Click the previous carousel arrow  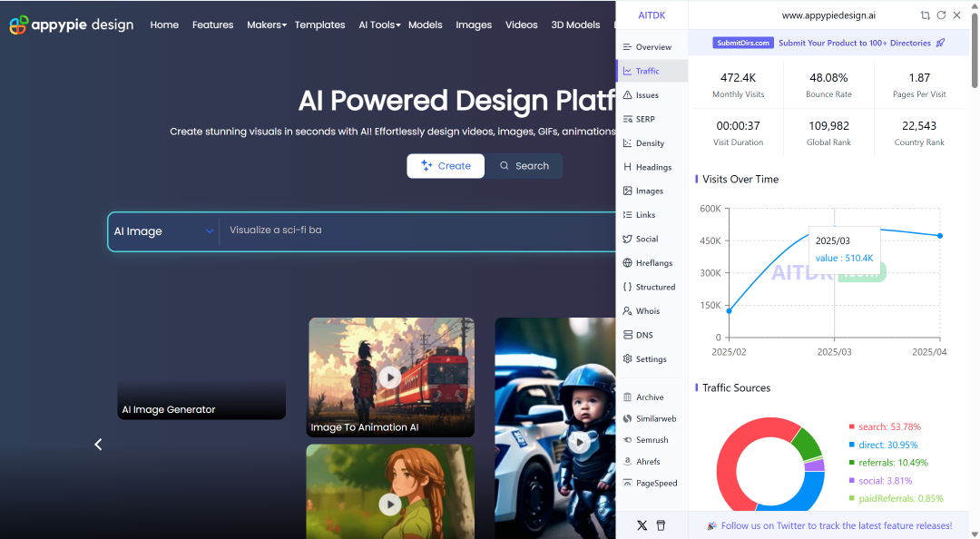click(98, 445)
